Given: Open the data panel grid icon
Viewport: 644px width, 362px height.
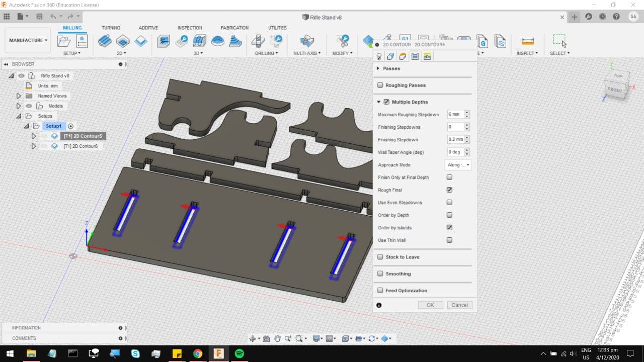Looking at the screenshot, I should [7, 17].
